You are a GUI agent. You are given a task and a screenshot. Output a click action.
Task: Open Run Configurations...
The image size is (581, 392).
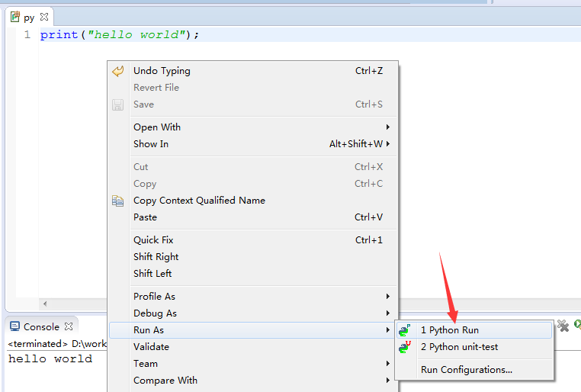tap(474, 370)
